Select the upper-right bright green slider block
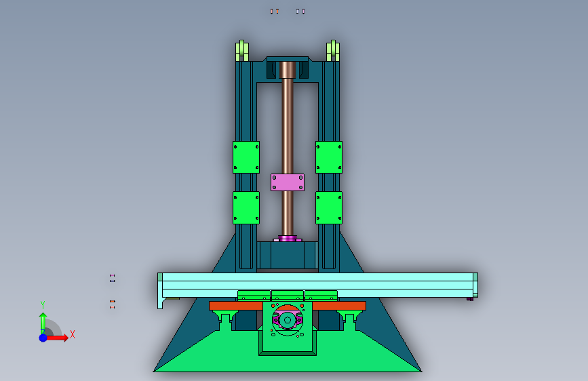Viewport: 588px width, 381px height. click(329, 157)
